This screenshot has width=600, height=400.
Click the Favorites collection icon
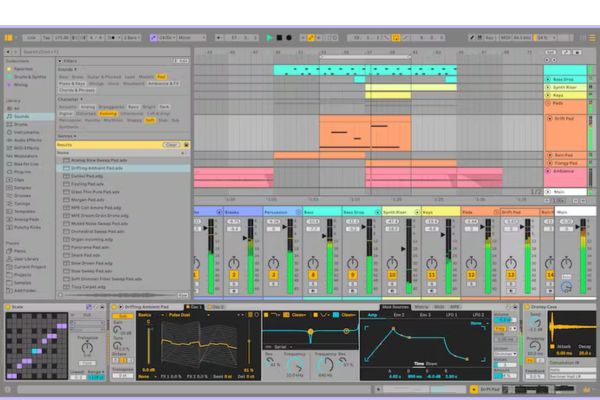pyautogui.click(x=22, y=67)
